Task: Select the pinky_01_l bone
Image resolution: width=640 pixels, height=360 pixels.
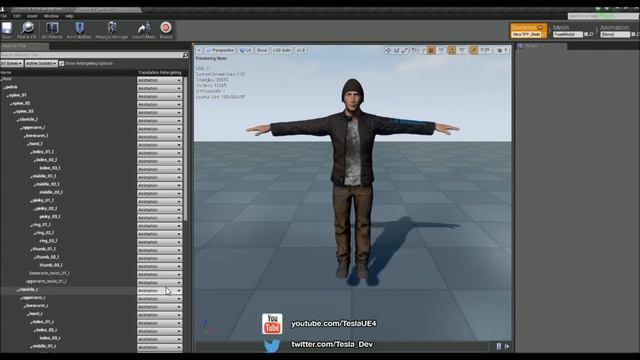Action: tap(43, 200)
